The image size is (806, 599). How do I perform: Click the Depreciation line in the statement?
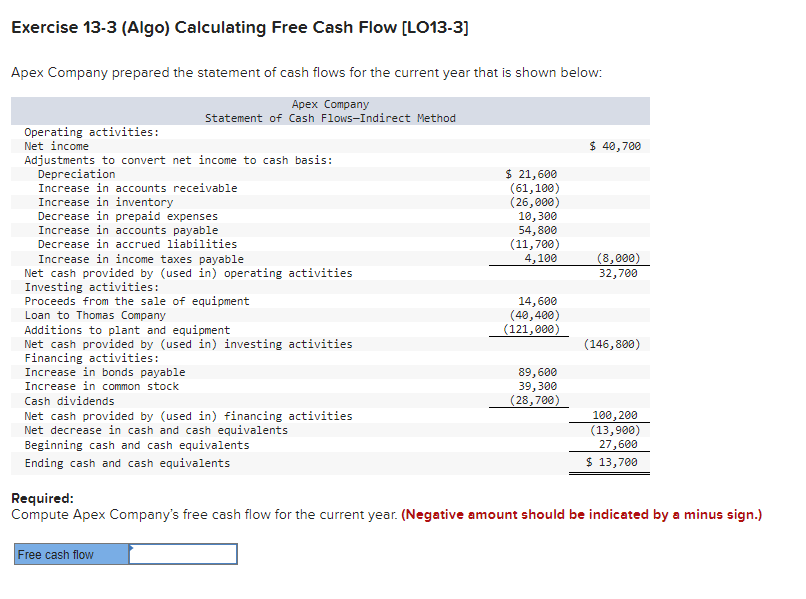click(x=85, y=173)
